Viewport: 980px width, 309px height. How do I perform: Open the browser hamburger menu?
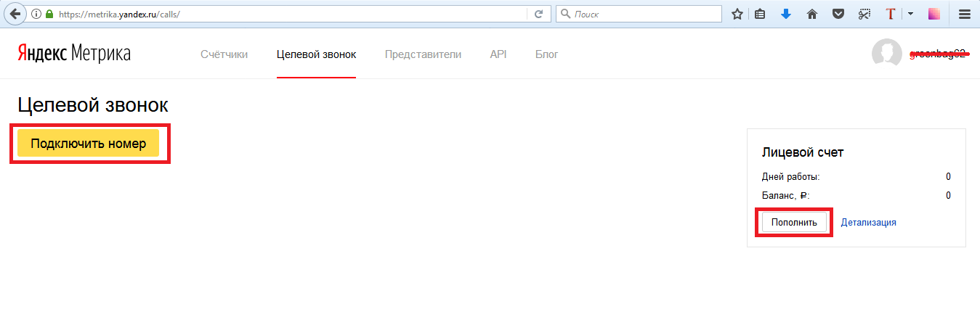(x=965, y=14)
